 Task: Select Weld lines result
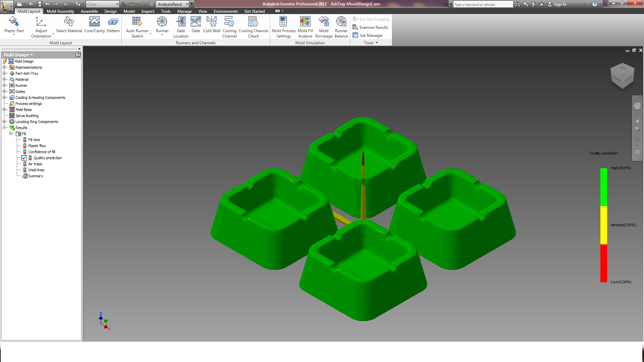(x=36, y=170)
